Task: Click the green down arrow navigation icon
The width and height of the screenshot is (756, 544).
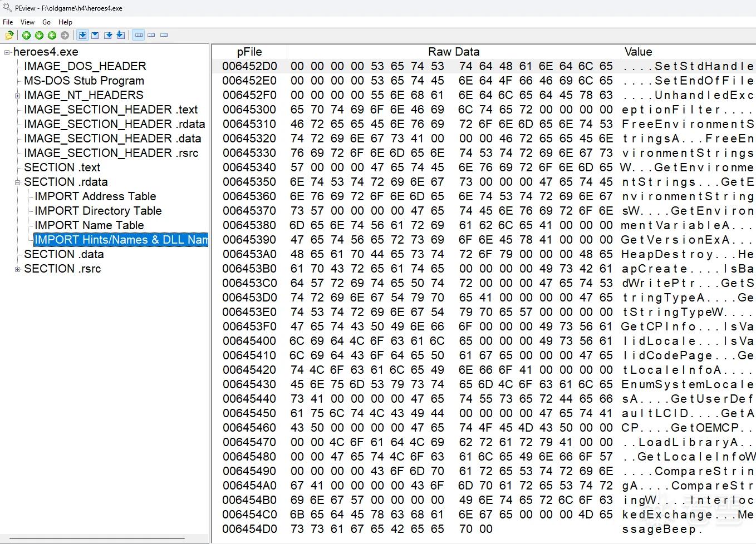Action: (39, 35)
